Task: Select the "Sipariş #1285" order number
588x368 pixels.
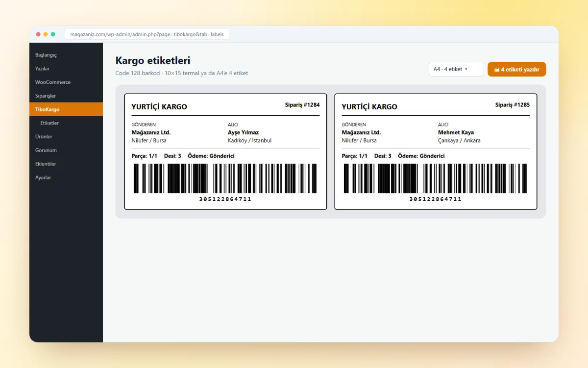Action: [x=513, y=105]
